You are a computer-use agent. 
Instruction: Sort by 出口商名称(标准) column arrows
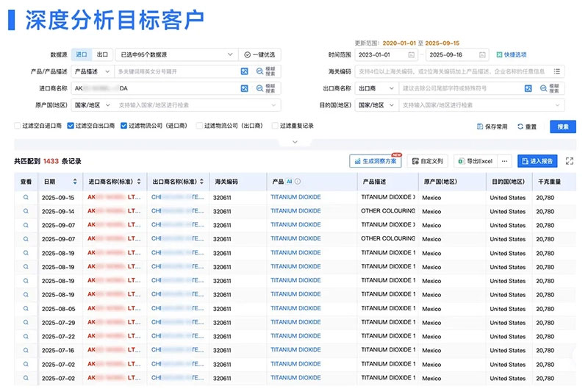pos(201,182)
